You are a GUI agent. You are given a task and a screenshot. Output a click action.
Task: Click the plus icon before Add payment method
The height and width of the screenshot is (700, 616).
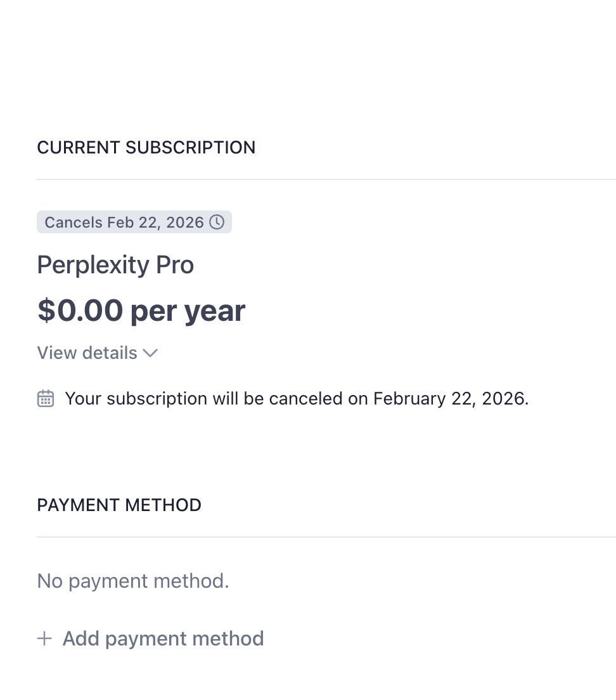pos(44,638)
